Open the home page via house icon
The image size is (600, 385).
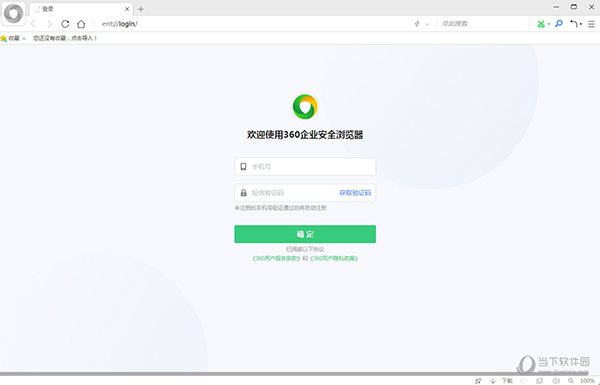tap(81, 24)
